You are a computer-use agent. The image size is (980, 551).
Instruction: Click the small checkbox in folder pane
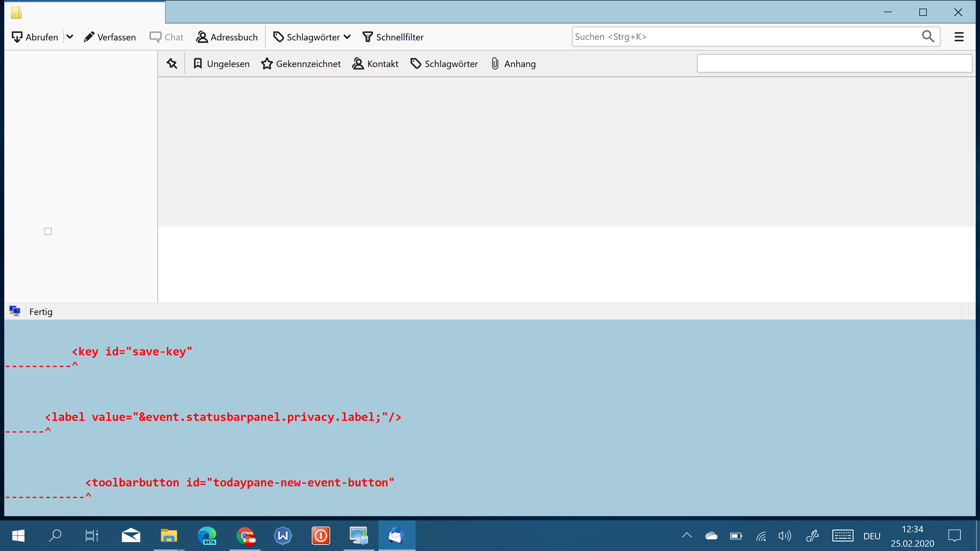point(48,231)
